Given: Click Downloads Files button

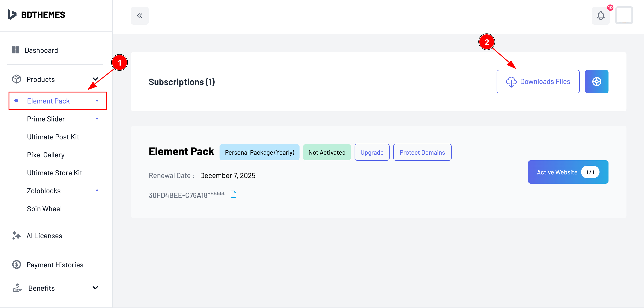Looking at the screenshot, I should click(538, 82).
